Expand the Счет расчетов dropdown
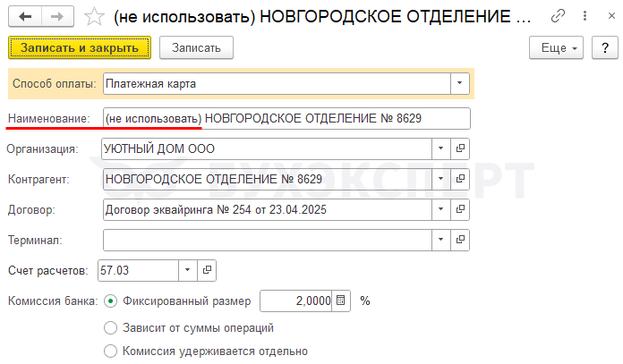 pyautogui.click(x=188, y=270)
